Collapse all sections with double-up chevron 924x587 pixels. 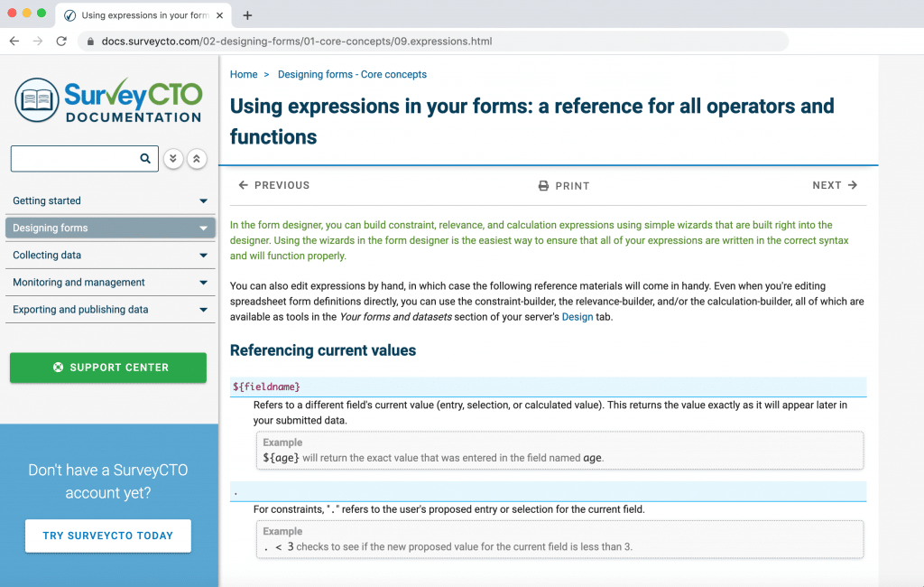197,159
